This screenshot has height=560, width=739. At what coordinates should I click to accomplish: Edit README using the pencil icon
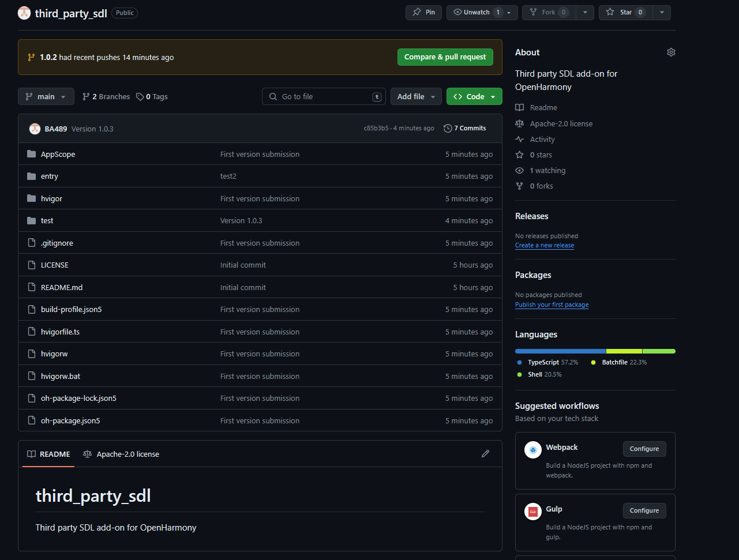(x=486, y=454)
